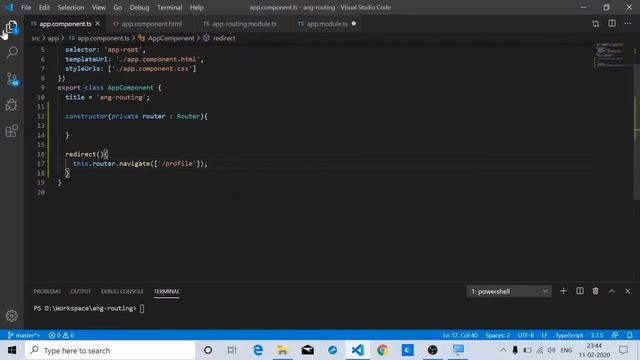Viewport: 640px width, 360px height.
Task: Click Ln 17, Col 40 cursor position
Action: click(x=460, y=335)
